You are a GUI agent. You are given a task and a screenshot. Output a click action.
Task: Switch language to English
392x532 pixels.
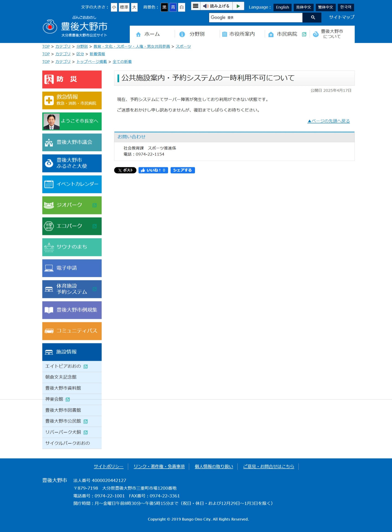click(283, 7)
